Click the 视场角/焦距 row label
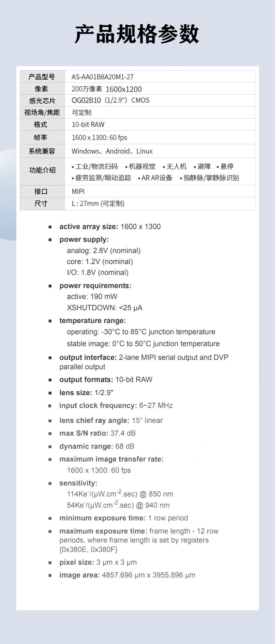Image resolution: width=275 pixels, height=644 pixels. pyautogui.click(x=42, y=112)
